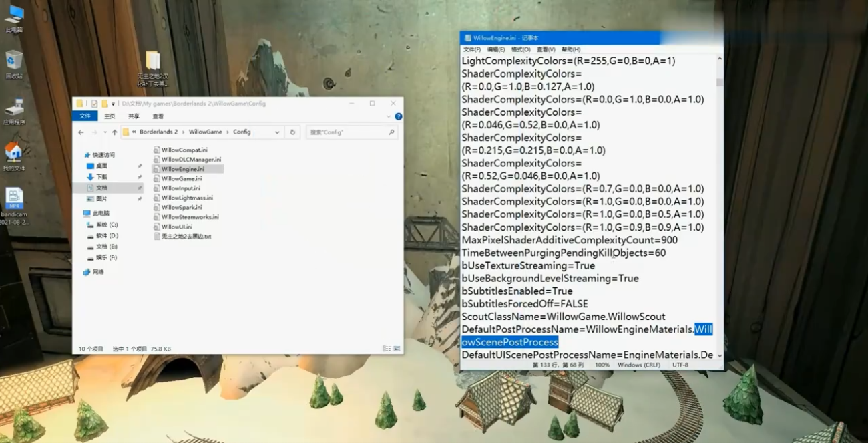Screen dimensions: 868x443
Task: Select the WillowCompat.ini file icon
Action: [x=157, y=150]
